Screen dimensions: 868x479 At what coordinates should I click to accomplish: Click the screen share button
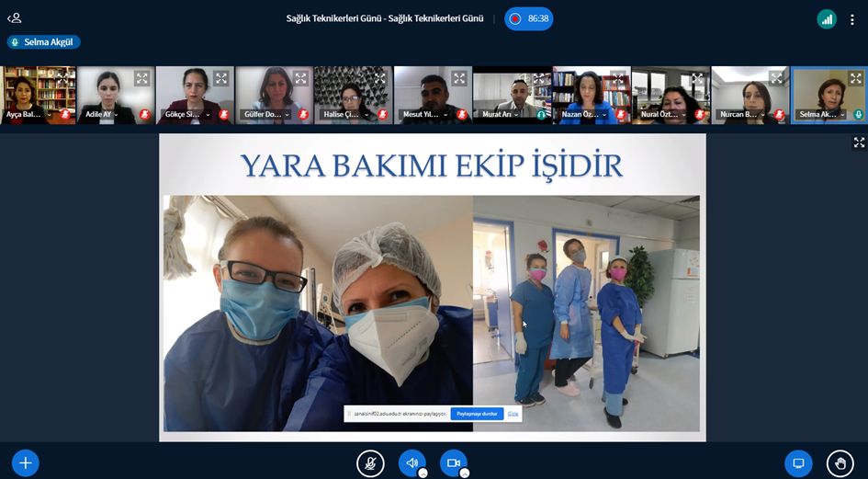tap(798, 463)
